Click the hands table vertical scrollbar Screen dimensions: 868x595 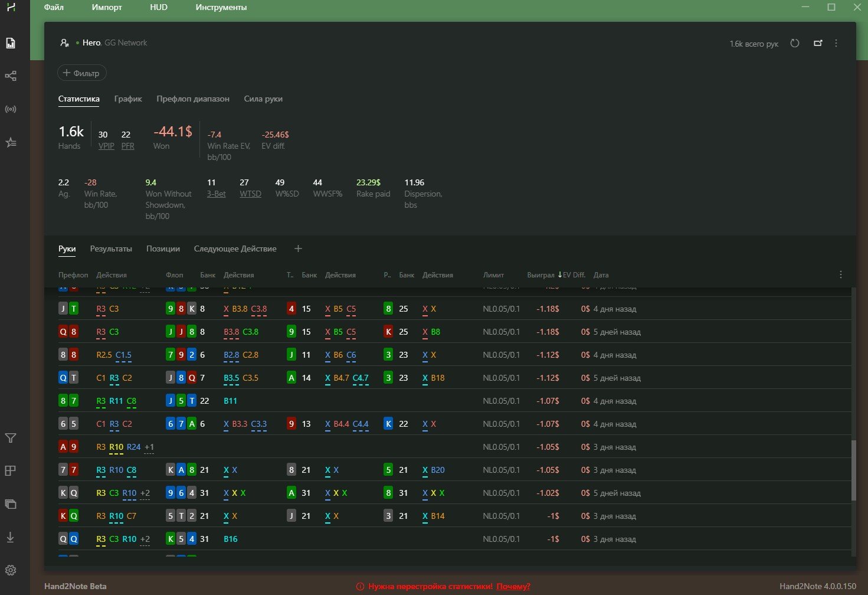pos(853,470)
